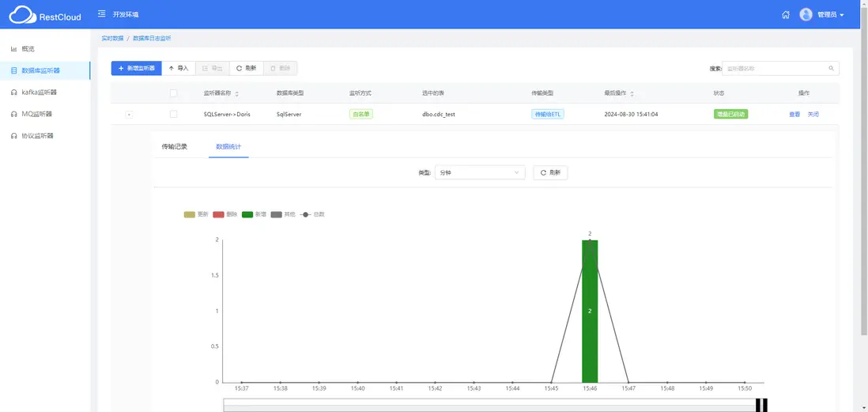This screenshot has width=868, height=412.
Task: Switch to the 数据统计 tab
Action: pos(228,147)
